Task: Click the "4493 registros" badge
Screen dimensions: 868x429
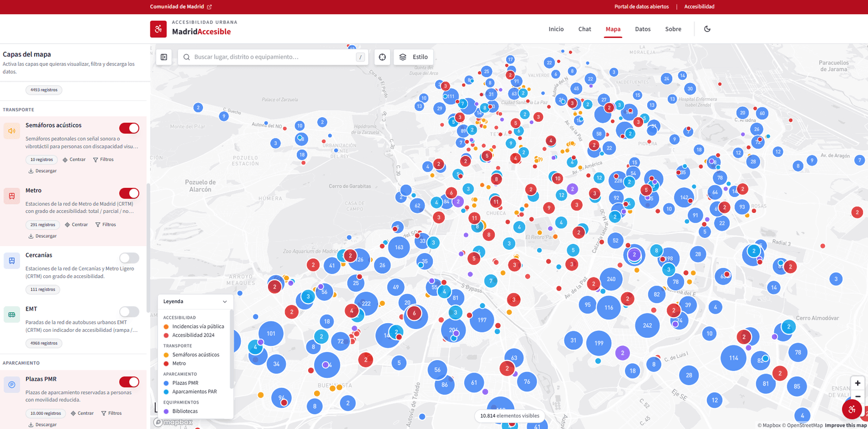Action: (44, 90)
